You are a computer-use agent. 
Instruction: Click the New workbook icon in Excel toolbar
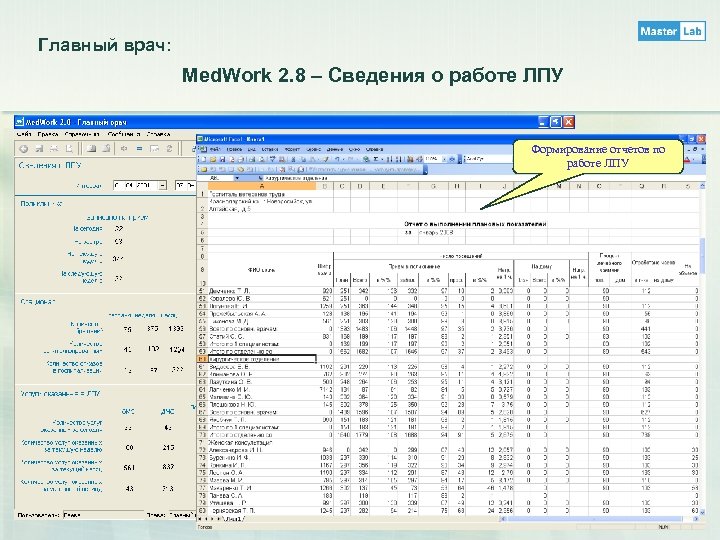click(x=203, y=159)
